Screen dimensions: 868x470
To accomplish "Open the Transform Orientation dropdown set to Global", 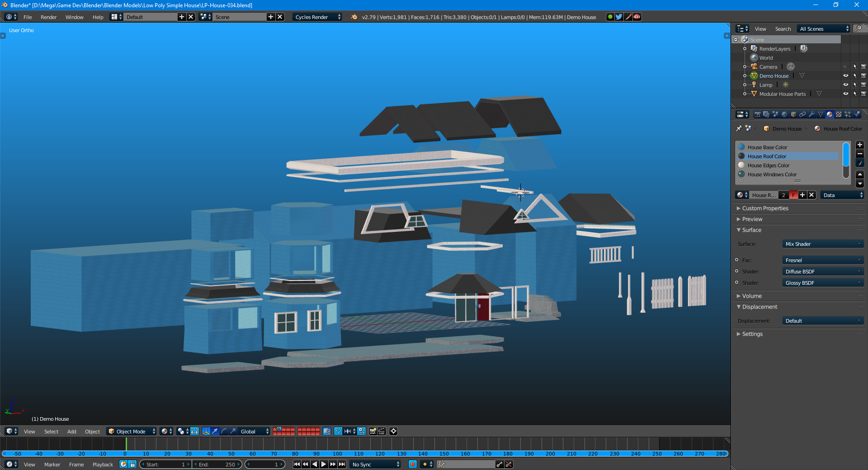I will [251, 431].
